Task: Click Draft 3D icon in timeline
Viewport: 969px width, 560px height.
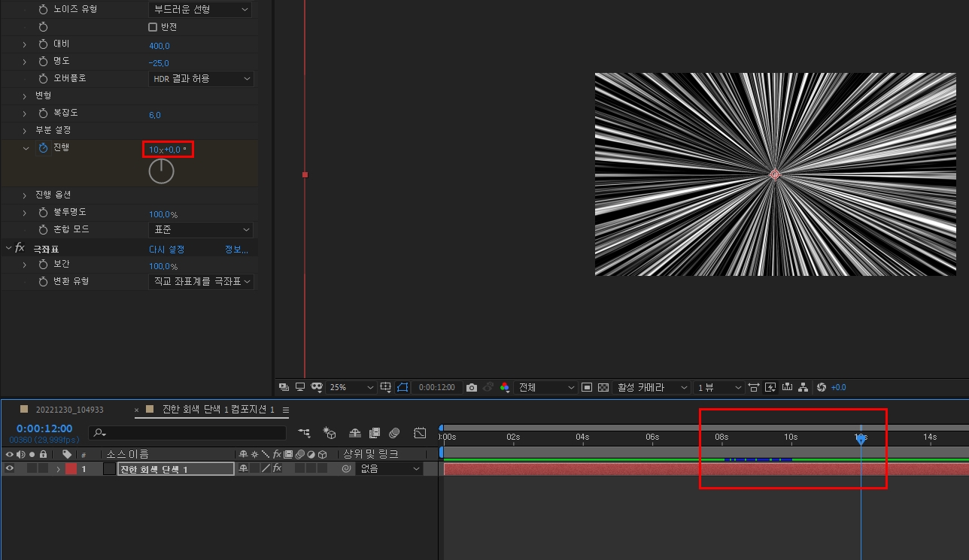Action: (330, 433)
